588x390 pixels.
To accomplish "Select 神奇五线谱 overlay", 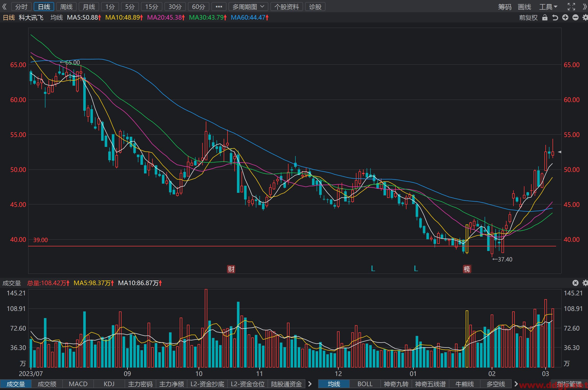I will 430,384.
